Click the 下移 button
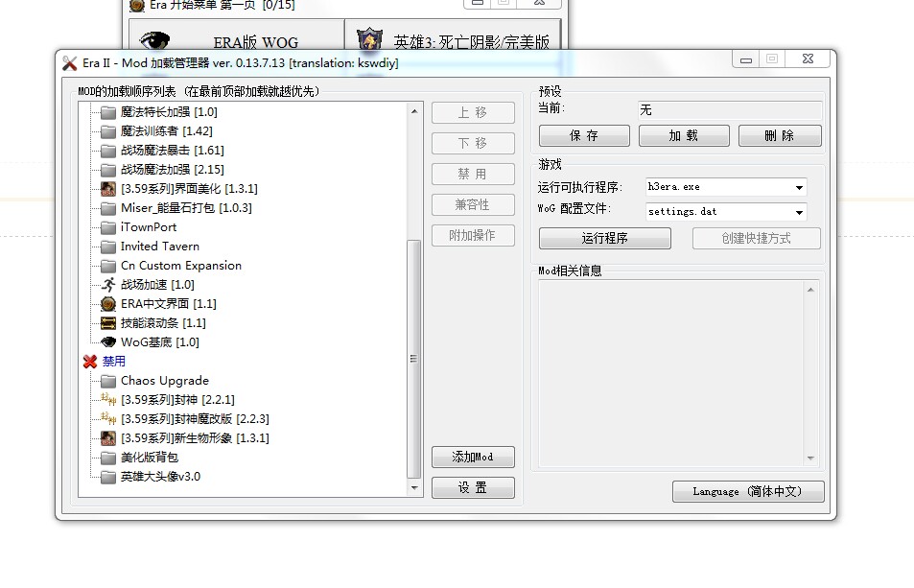Image resolution: width=914 pixels, height=588 pixels. tap(473, 143)
